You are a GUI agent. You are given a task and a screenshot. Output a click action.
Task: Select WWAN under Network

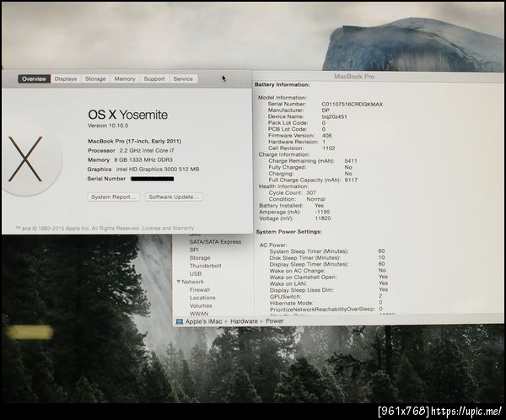(199, 314)
